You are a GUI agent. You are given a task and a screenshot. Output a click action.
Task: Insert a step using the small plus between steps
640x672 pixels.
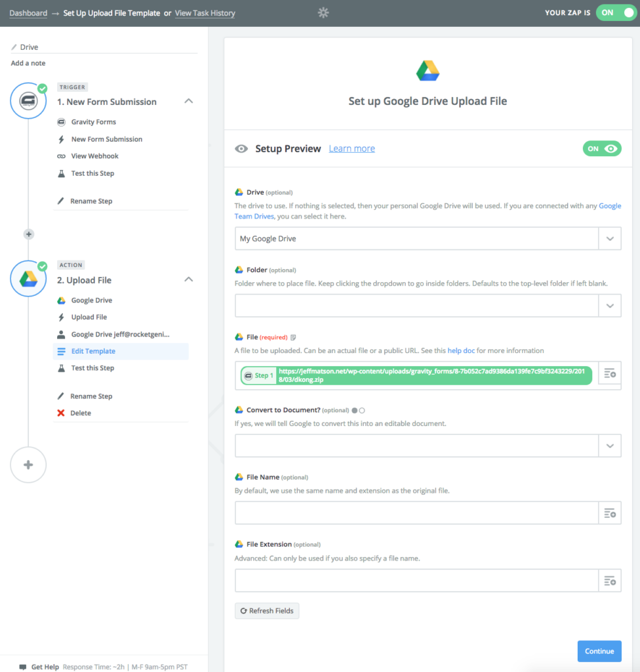[29, 234]
